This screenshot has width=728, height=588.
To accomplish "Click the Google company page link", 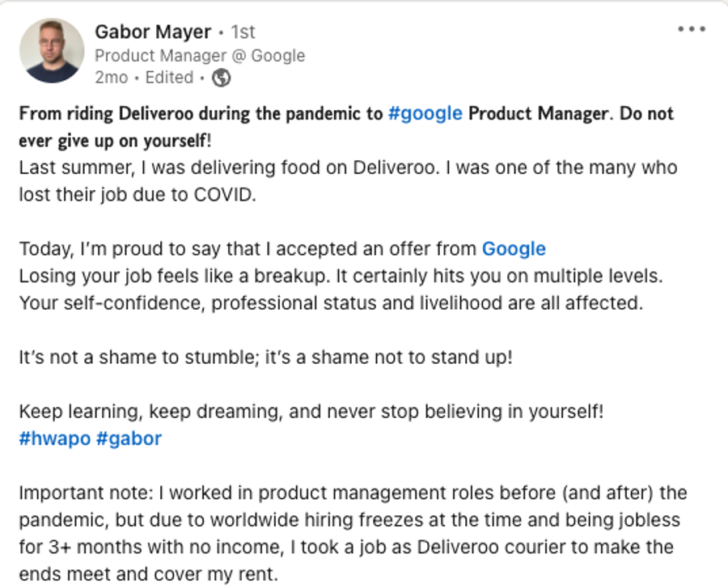I will [513, 248].
